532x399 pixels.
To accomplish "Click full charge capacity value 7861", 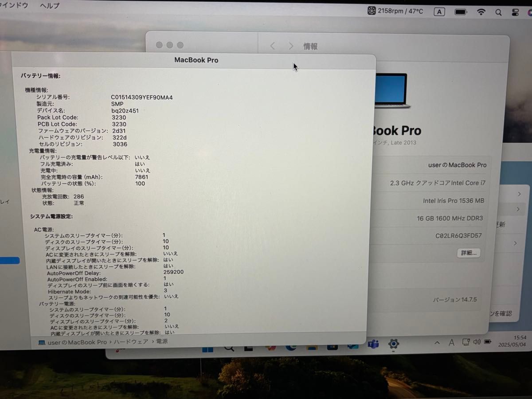I will [141, 177].
